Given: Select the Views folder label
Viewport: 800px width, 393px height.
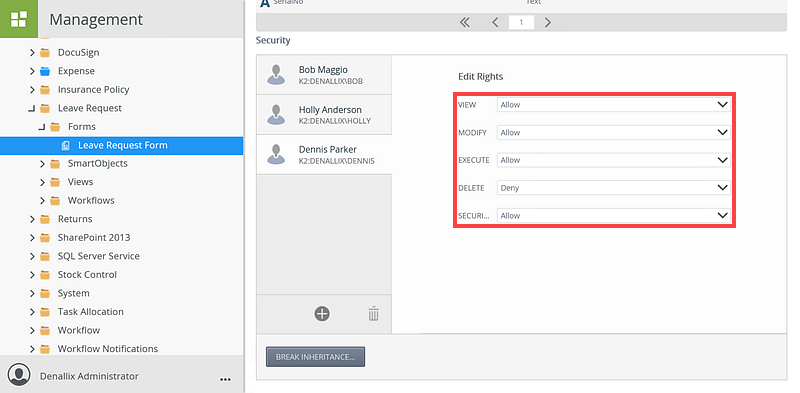Looking at the screenshot, I should click(x=81, y=182).
